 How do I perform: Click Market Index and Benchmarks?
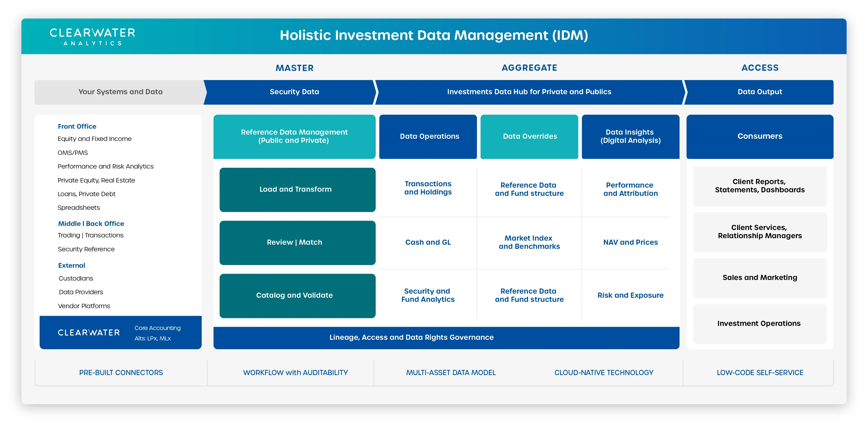529,242
